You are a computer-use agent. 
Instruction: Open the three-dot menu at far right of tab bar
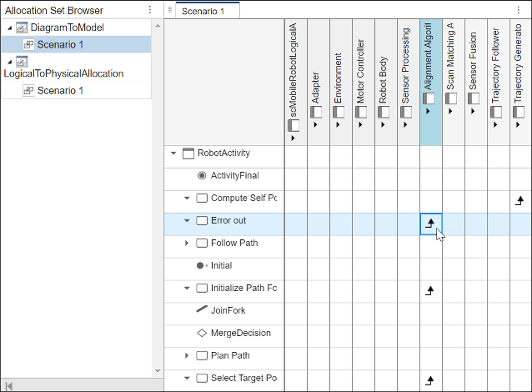tap(519, 10)
